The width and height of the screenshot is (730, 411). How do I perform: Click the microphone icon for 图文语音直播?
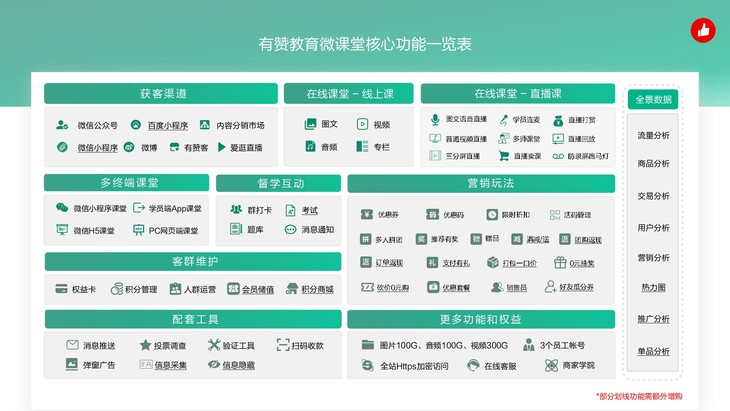(435, 120)
